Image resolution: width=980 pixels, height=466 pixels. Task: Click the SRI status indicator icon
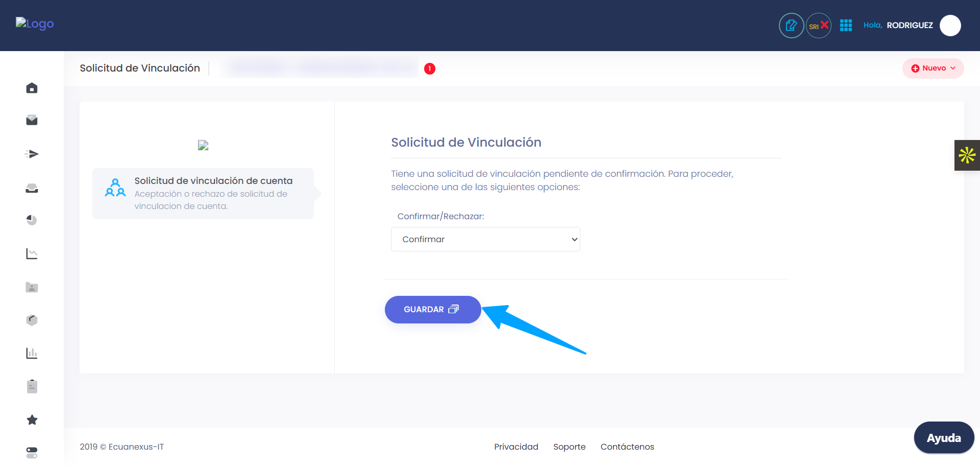818,26
